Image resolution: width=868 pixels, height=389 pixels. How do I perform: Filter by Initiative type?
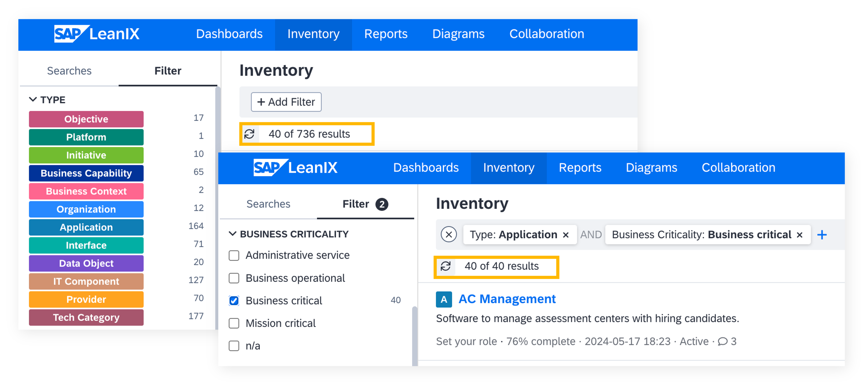tap(86, 155)
